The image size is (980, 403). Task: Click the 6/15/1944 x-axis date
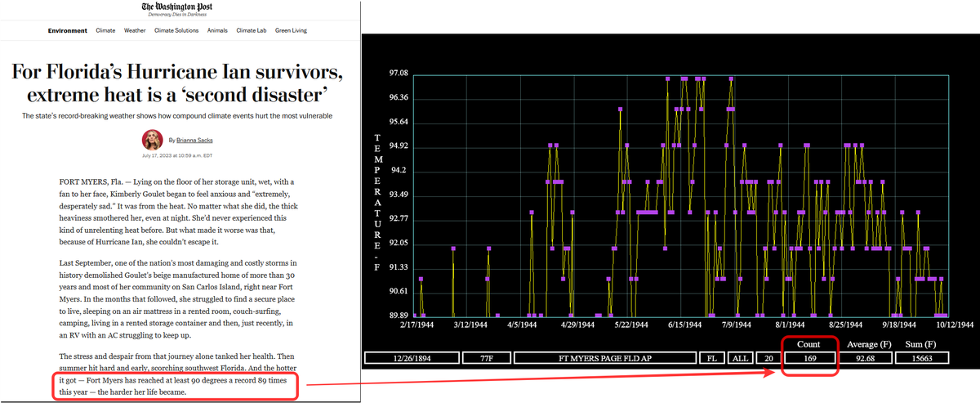click(684, 325)
